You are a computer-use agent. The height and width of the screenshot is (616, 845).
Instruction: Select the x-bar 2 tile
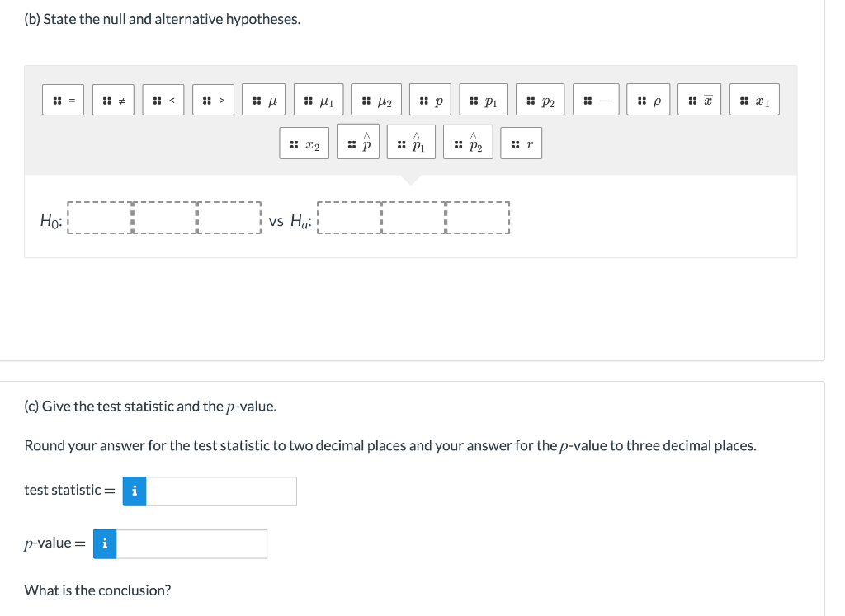[304, 143]
